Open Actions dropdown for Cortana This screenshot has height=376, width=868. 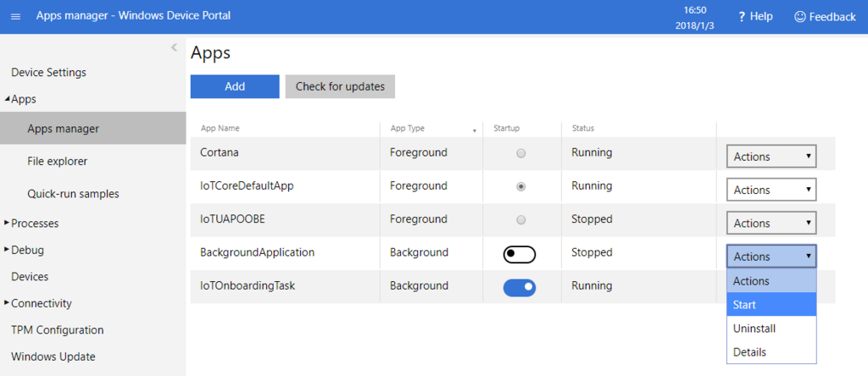[x=771, y=157]
